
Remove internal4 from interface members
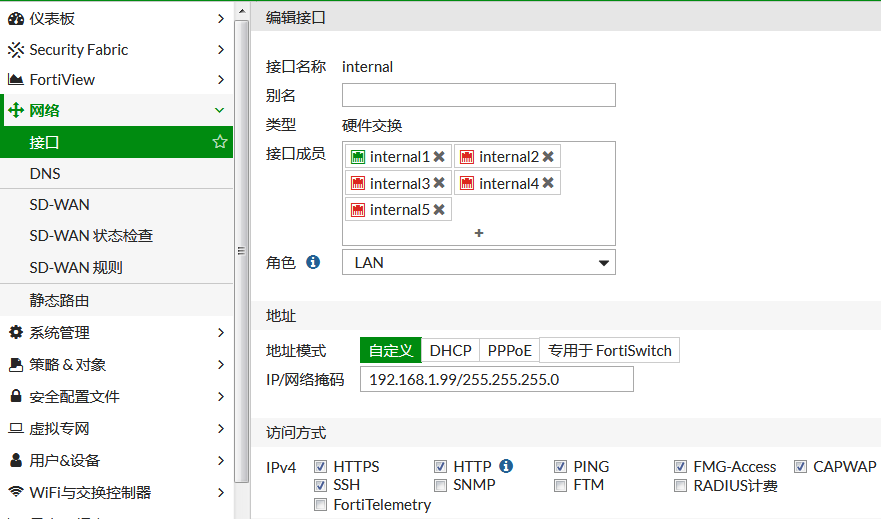(x=548, y=183)
